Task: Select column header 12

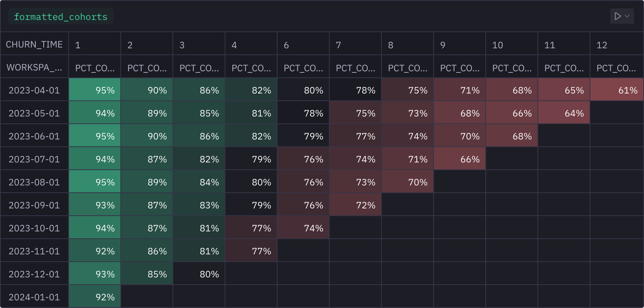Action: click(616, 44)
